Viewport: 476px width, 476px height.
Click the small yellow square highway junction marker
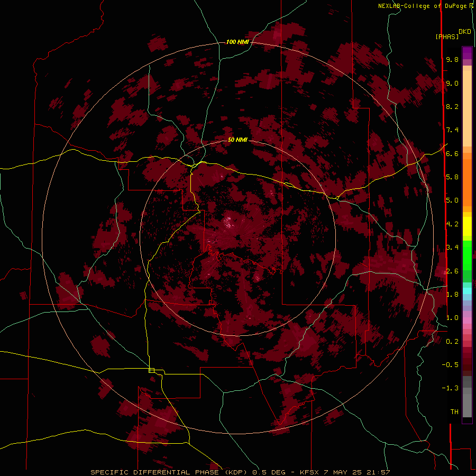pos(151,370)
